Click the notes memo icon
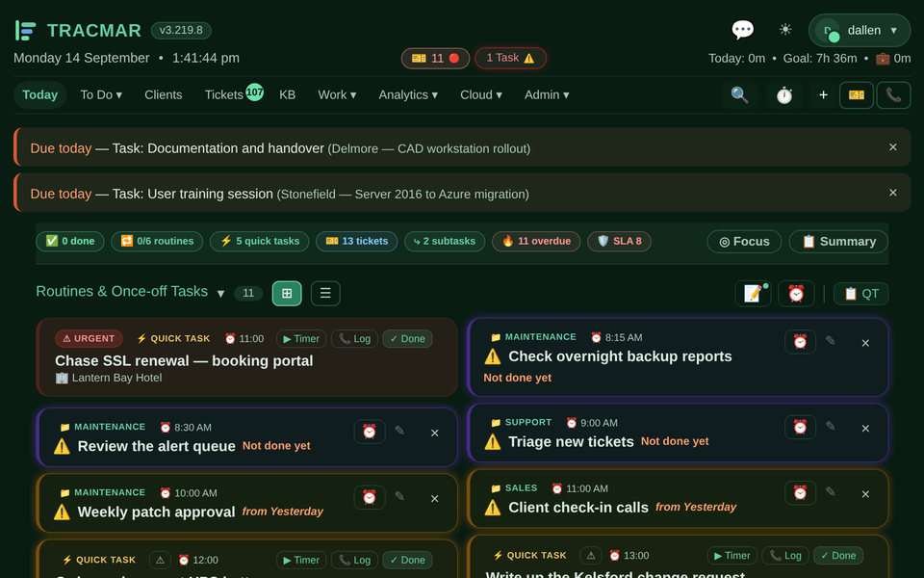 coord(753,293)
